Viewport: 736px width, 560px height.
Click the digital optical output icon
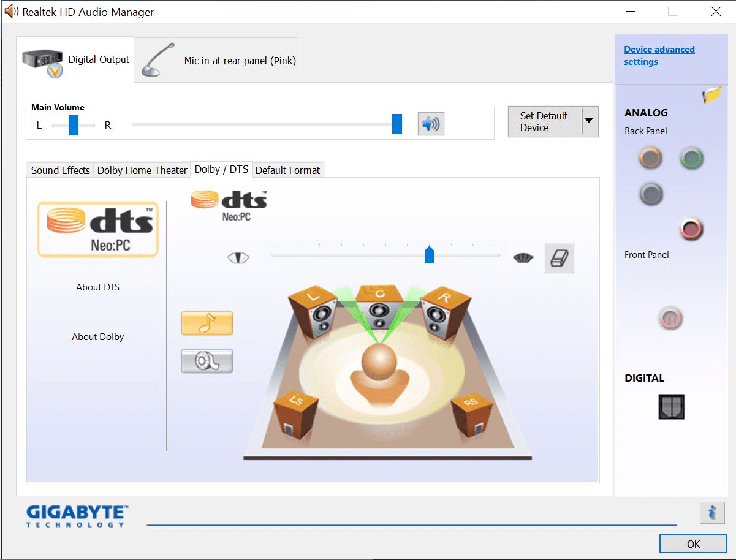point(670,406)
